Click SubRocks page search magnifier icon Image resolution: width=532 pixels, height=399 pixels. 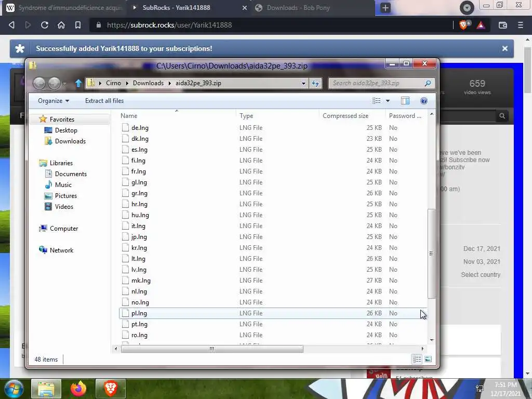(x=502, y=116)
